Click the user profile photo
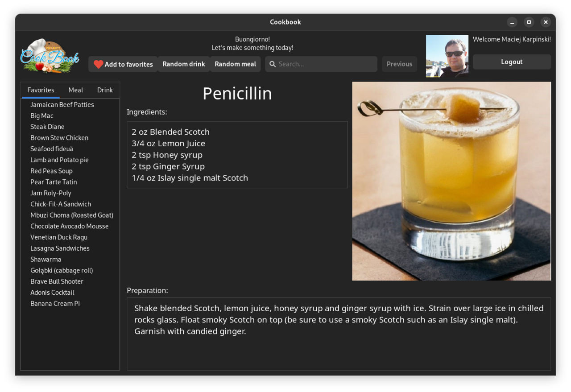 click(447, 56)
